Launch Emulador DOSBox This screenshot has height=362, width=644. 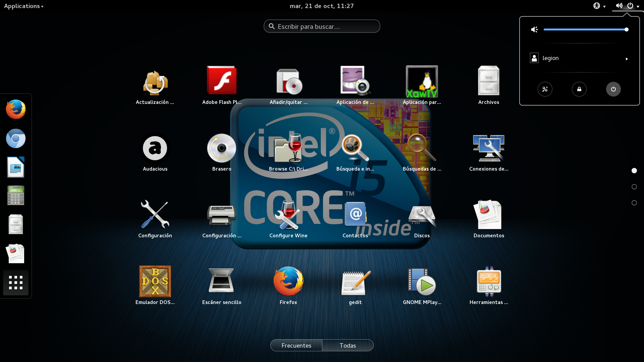(x=155, y=286)
